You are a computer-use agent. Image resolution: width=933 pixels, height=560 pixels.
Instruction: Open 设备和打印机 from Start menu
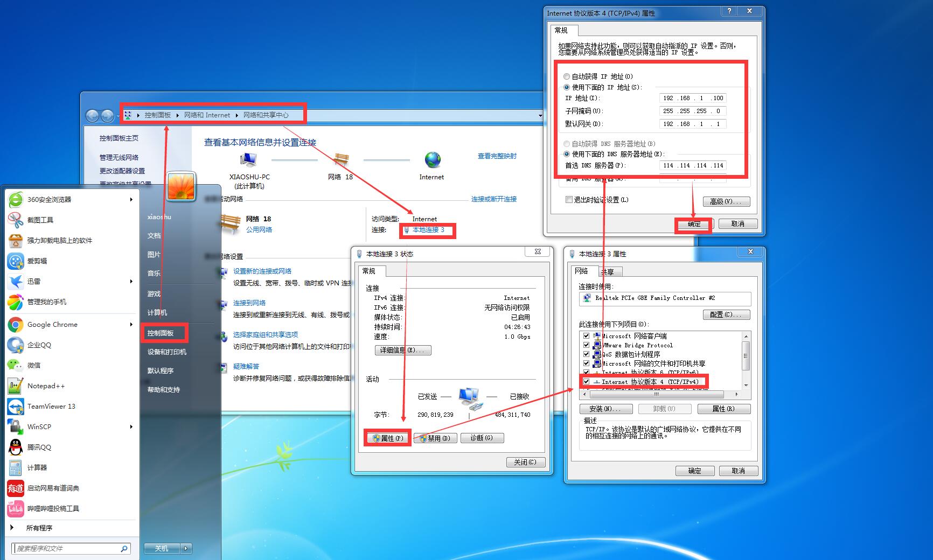[167, 352]
